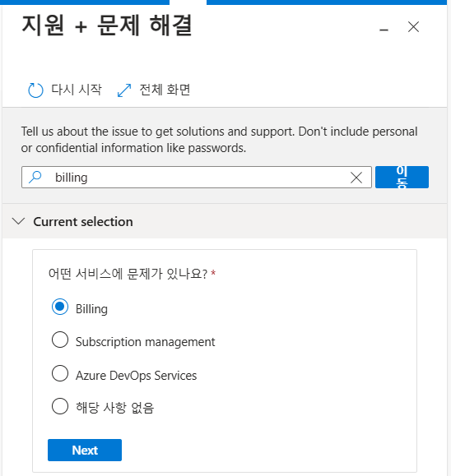This screenshot has height=476, width=451.
Task: Click the 어떤 서비스에 문제가 있나요? question text
Action: pos(128,274)
